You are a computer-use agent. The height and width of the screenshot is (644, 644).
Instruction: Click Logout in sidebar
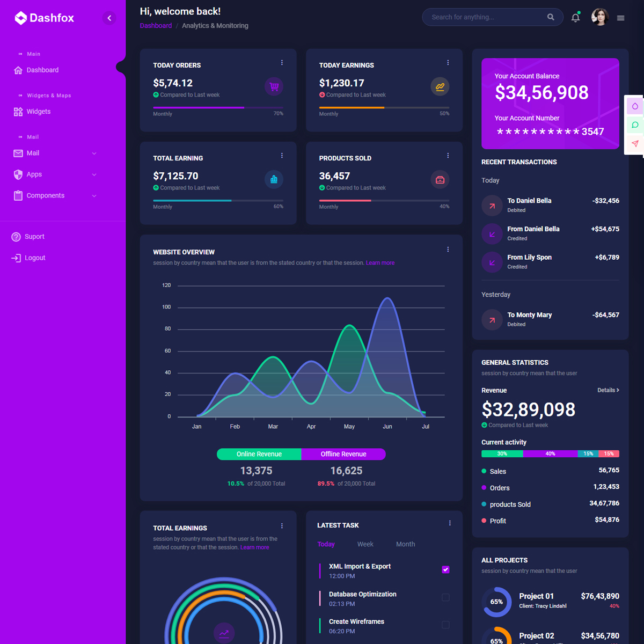(28, 258)
